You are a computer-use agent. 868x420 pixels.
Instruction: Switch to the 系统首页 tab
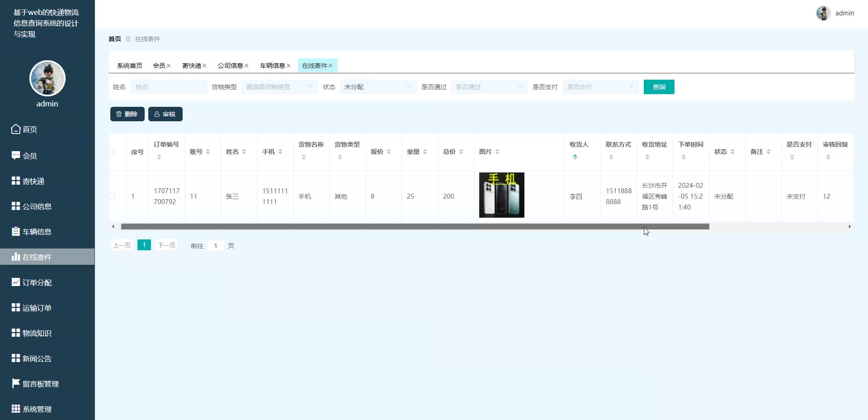[130, 66]
